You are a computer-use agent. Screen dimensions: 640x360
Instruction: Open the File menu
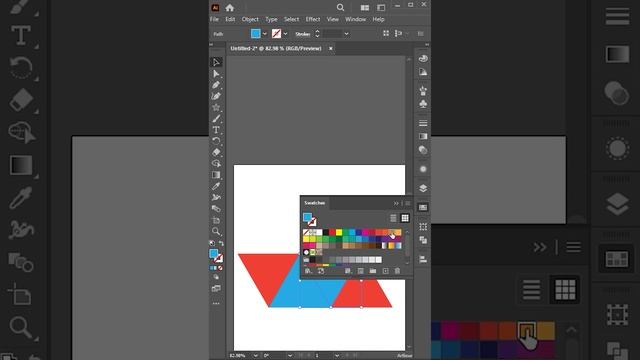click(214, 19)
